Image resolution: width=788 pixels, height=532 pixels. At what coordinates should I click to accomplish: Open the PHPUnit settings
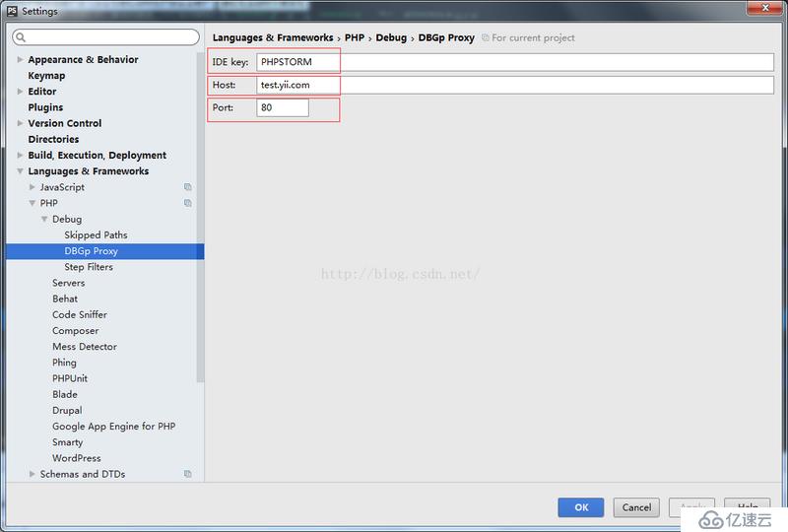[70, 378]
